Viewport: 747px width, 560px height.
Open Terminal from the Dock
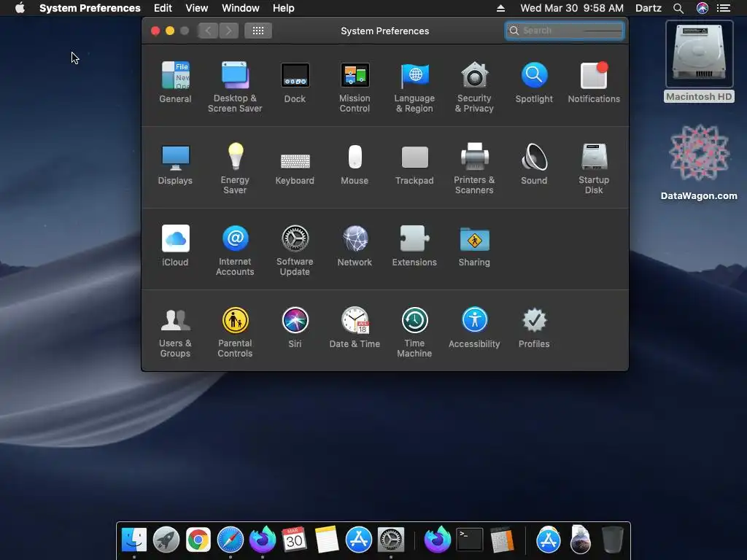click(470, 540)
